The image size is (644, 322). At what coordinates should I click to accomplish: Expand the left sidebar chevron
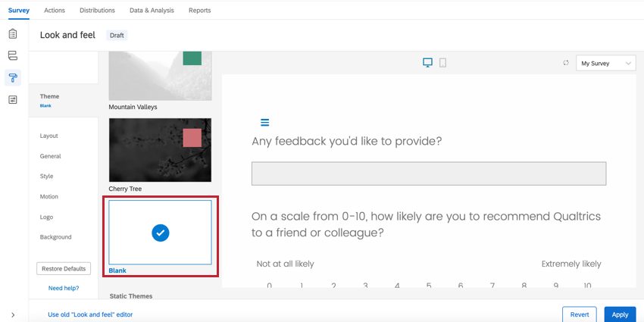[13, 315]
